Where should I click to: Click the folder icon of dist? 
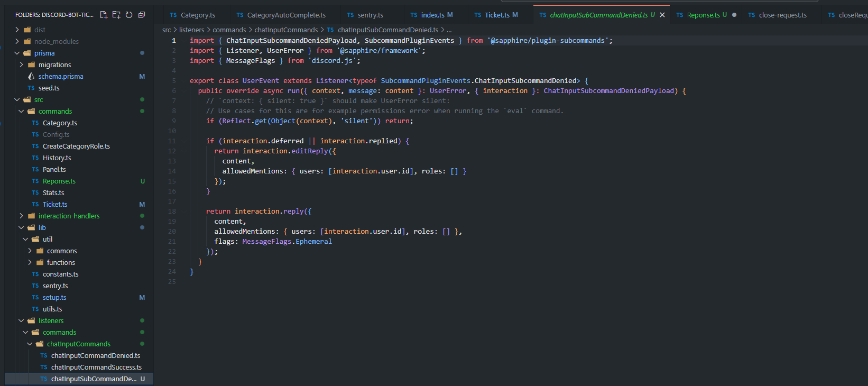27,30
